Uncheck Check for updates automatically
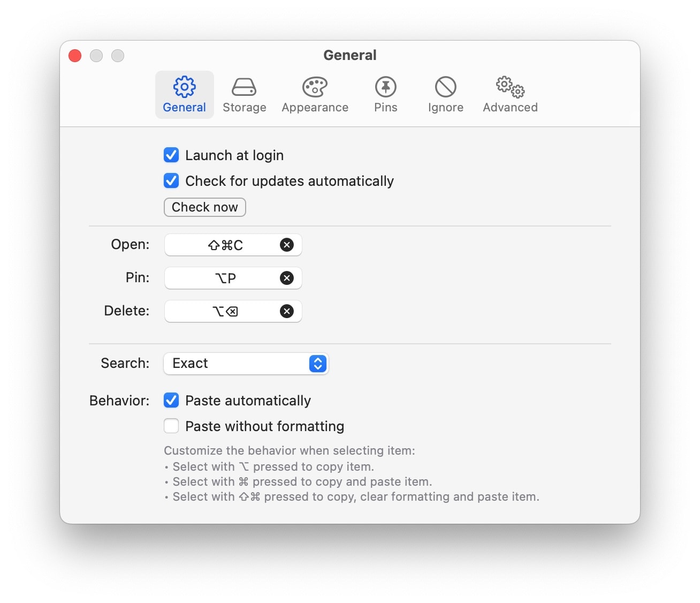Screen dimensions: 700x603 tap(171, 180)
